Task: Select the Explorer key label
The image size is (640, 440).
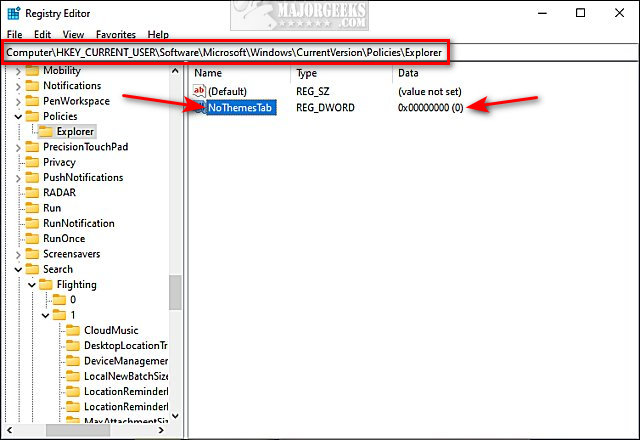Action: coord(75,131)
